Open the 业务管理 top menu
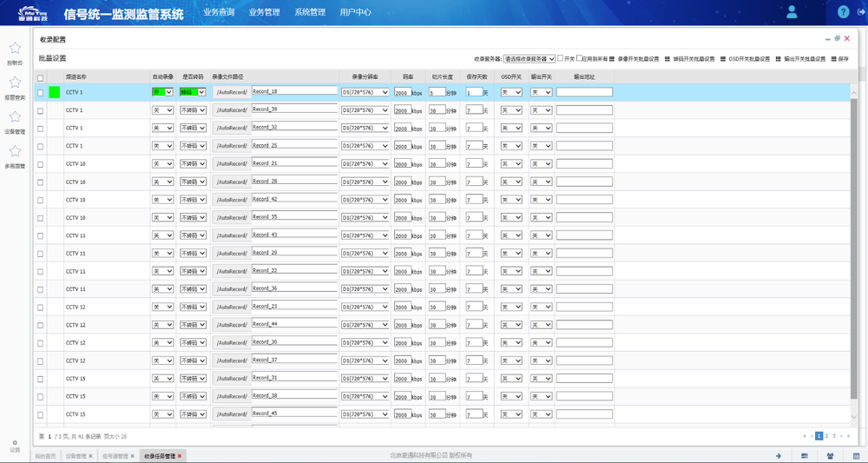868x463 pixels. 264,13
